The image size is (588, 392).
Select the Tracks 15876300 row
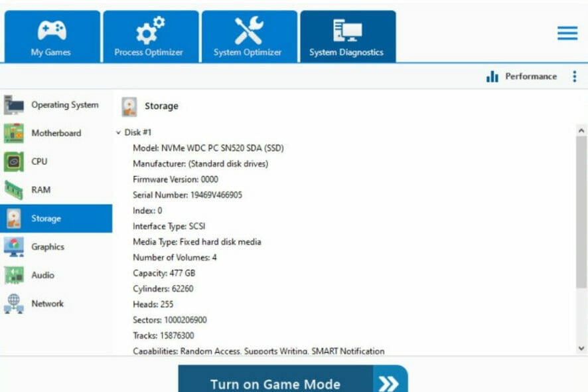[163, 336]
